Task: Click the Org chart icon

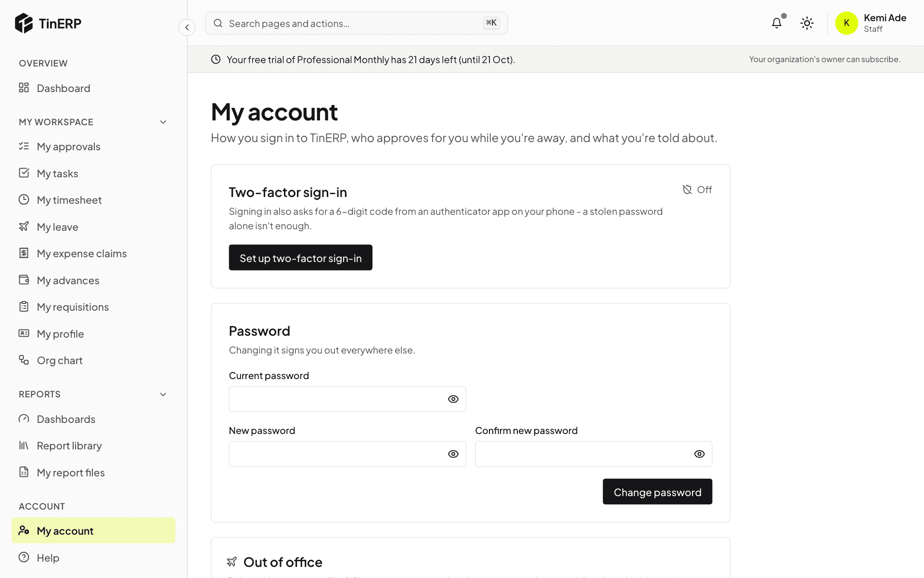Action: pos(24,360)
